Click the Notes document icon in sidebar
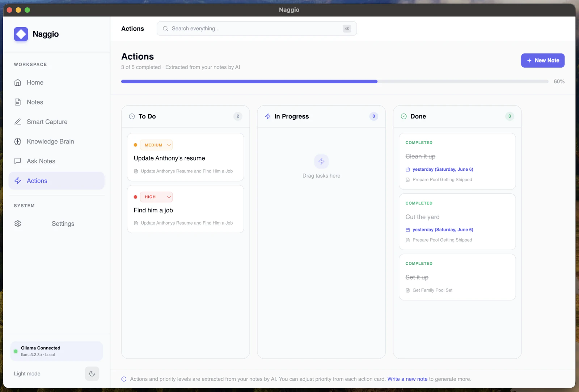 point(18,102)
